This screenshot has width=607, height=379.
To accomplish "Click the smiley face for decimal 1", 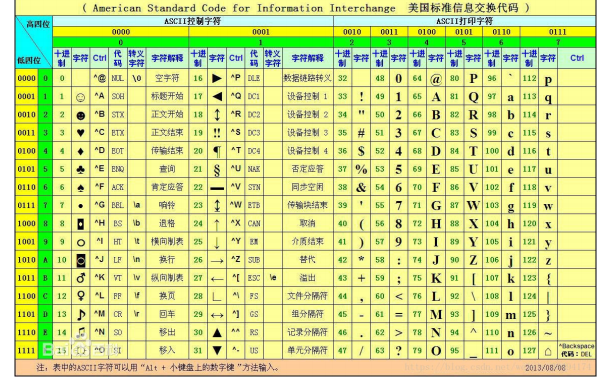I will pyautogui.click(x=81, y=97).
